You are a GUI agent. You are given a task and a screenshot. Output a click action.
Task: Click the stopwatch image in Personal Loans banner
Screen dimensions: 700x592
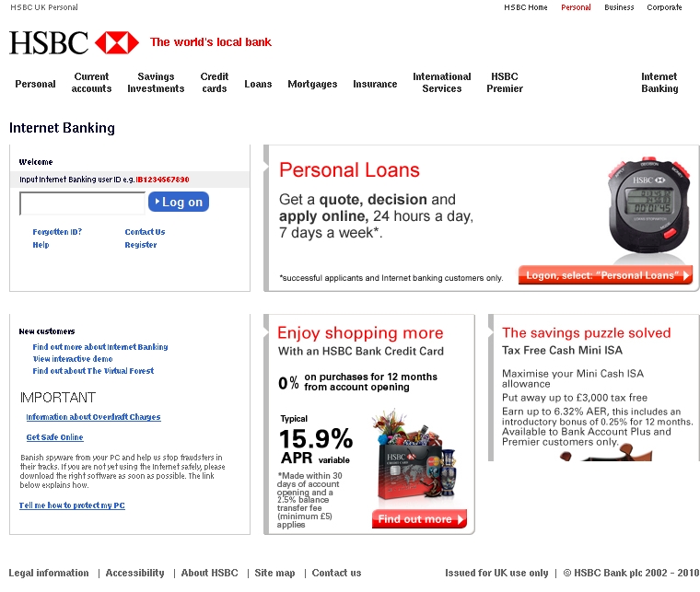point(648,206)
